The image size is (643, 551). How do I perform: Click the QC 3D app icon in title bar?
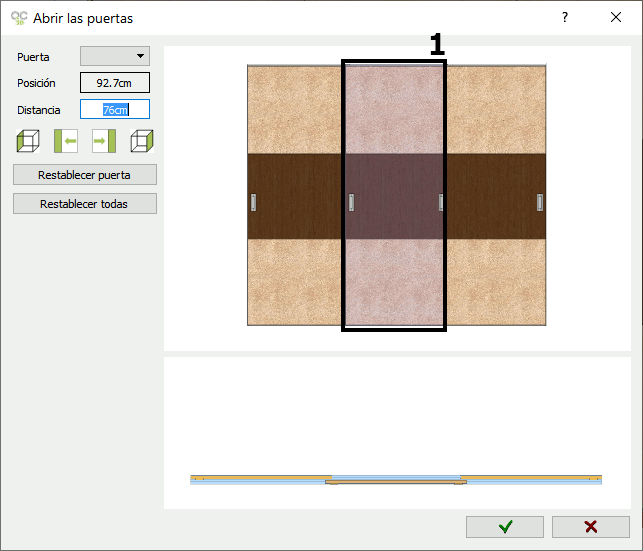tap(19, 18)
